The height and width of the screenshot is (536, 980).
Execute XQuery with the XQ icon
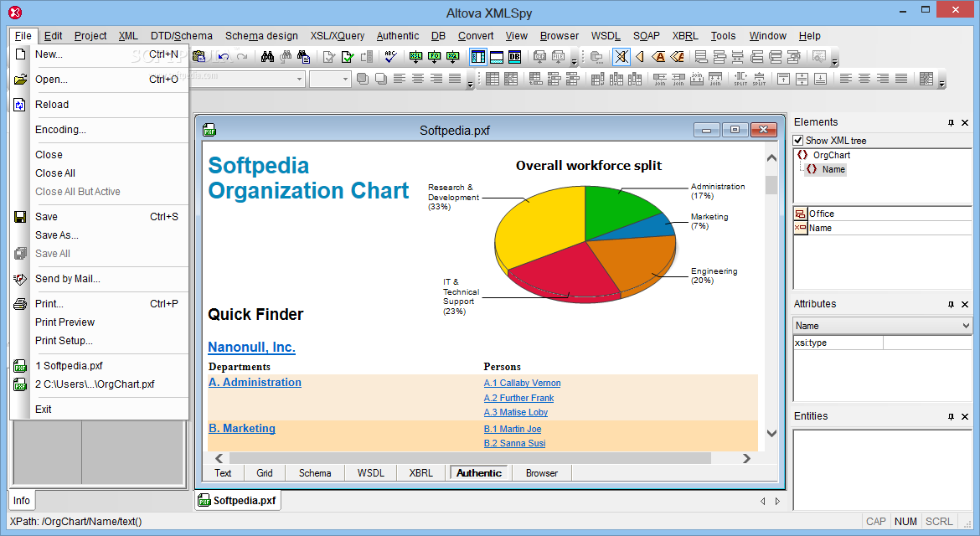point(452,57)
